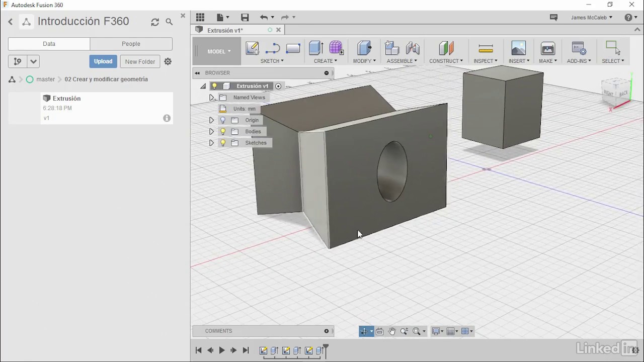
Task: Open the master branch breadcrumb link
Action: [45, 79]
